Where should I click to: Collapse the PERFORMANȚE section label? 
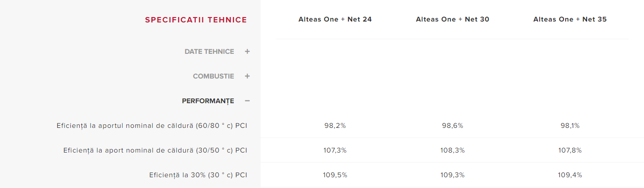pyautogui.click(x=208, y=101)
